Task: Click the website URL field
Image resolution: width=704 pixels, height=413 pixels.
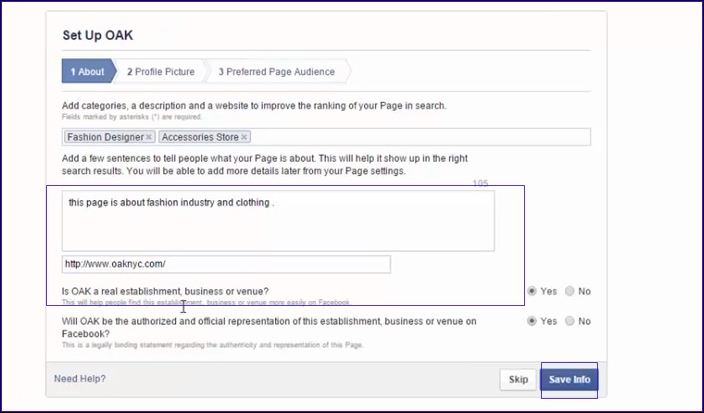Action: click(226, 264)
